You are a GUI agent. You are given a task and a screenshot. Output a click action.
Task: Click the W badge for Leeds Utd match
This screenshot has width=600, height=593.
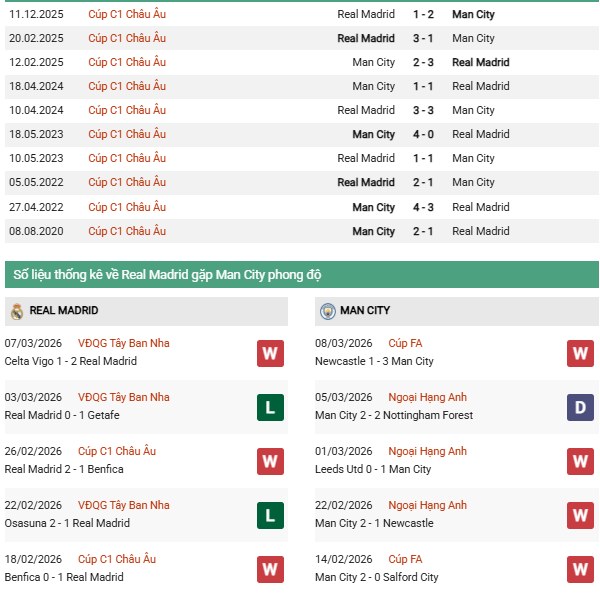point(580,461)
